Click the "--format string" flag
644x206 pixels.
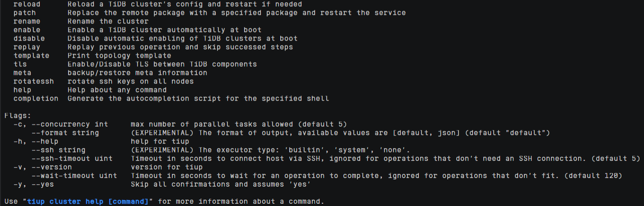65,133
